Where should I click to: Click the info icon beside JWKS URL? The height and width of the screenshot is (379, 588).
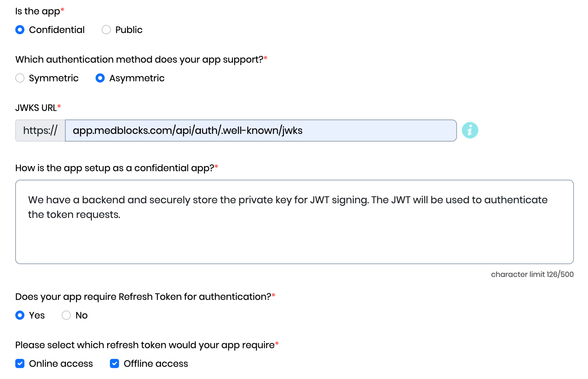pos(470,131)
